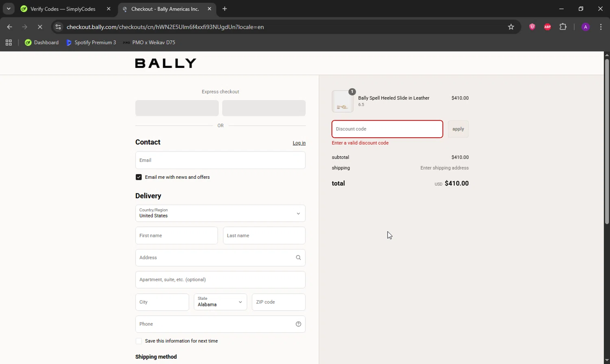Click the 'Enter a valid discount code' message
This screenshot has width=610, height=364.
tap(360, 143)
